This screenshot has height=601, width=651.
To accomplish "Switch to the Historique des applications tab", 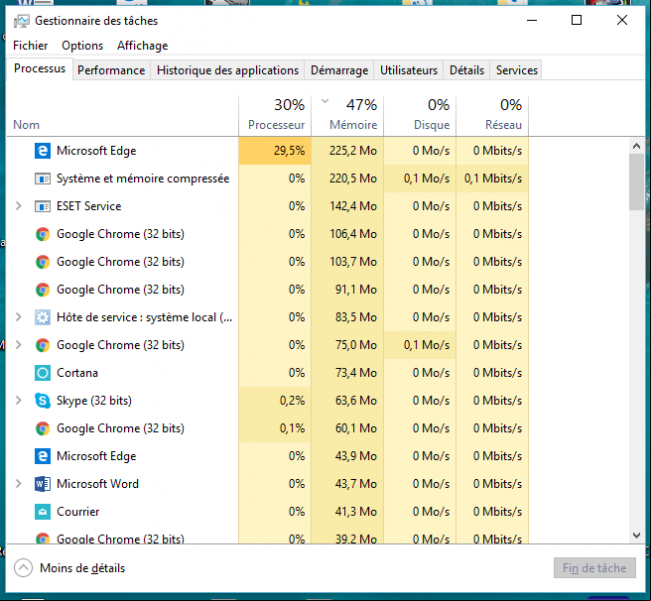I will coord(228,70).
